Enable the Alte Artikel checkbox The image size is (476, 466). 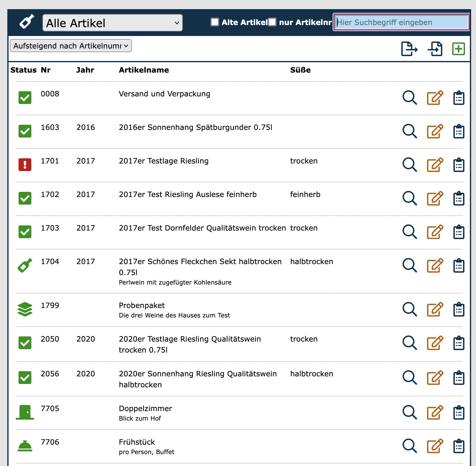[x=215, y=22]
